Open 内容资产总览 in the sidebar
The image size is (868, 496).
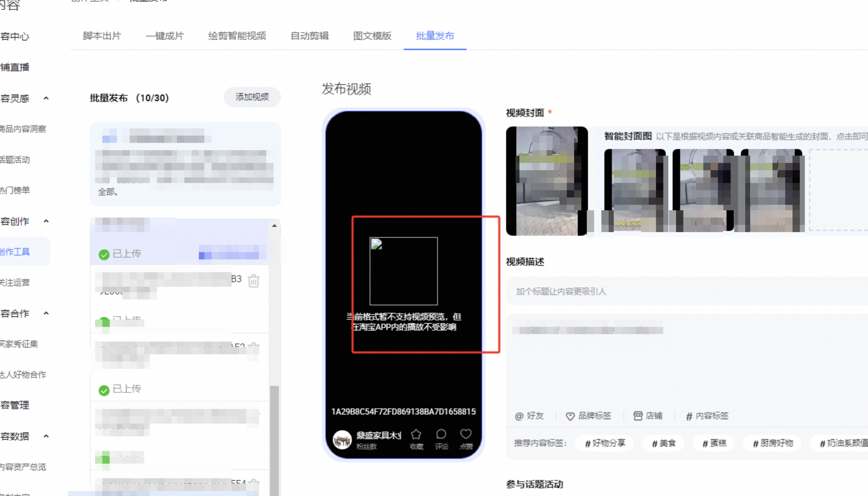[x=23, y=467]
